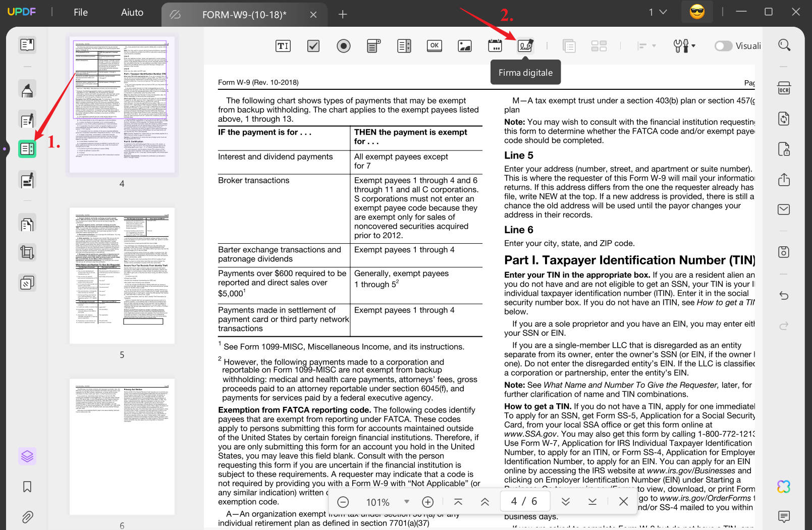Zoom in with plus button
Image resolution: width=812 pixels, height=530 pixels.
click(428, 502)
